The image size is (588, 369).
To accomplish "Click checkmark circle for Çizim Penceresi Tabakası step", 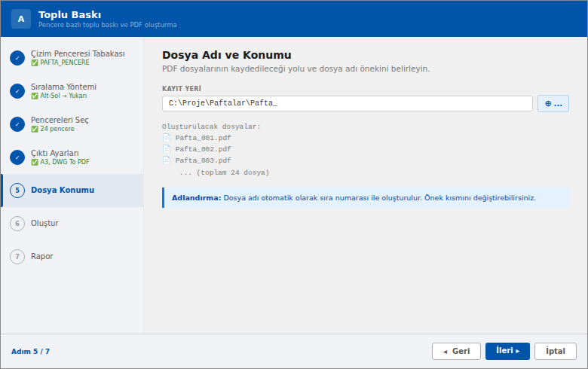I will pos(17,58).
